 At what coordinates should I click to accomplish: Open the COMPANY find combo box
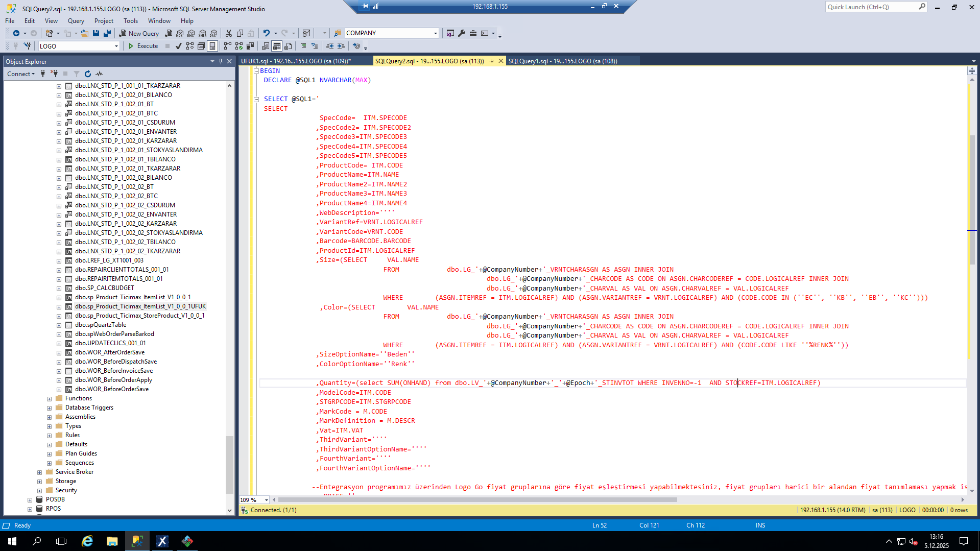coord(435,33)
